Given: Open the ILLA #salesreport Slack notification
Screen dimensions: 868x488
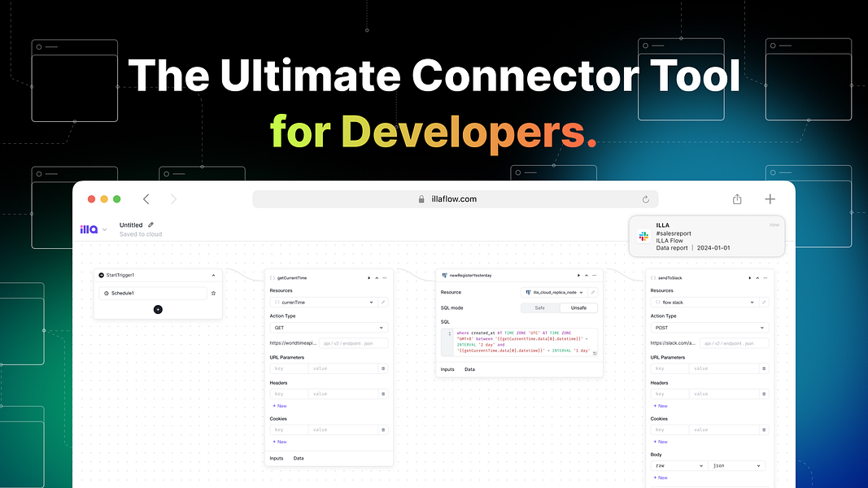Looking at the screenshot, I should click(707, 236).
